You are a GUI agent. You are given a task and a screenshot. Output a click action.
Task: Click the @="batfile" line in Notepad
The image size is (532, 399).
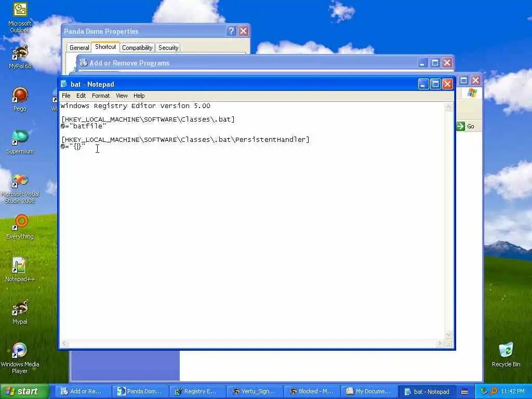coord(83,126)
